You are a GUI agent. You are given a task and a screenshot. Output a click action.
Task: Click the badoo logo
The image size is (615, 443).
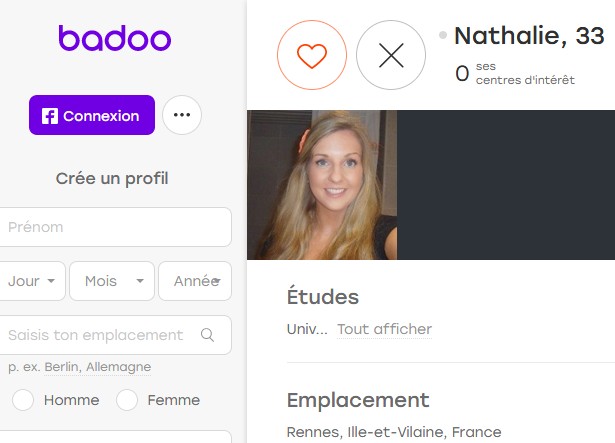(x=115, y=38)
